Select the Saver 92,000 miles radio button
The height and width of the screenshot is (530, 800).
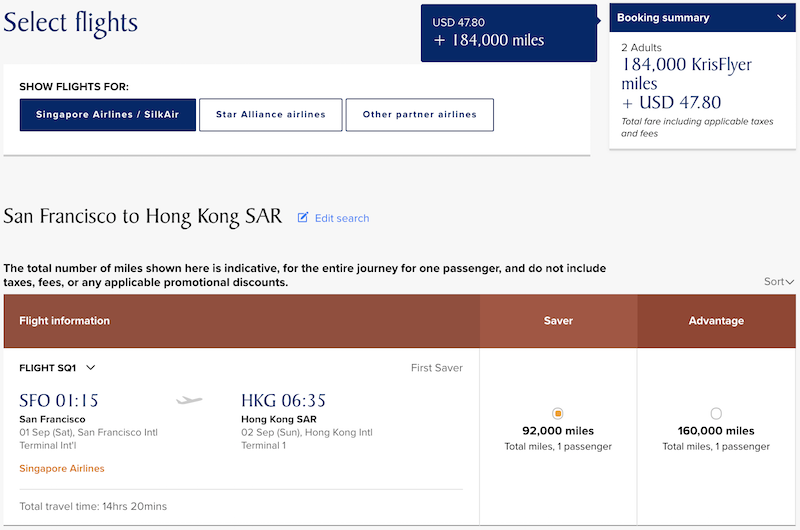558,413
